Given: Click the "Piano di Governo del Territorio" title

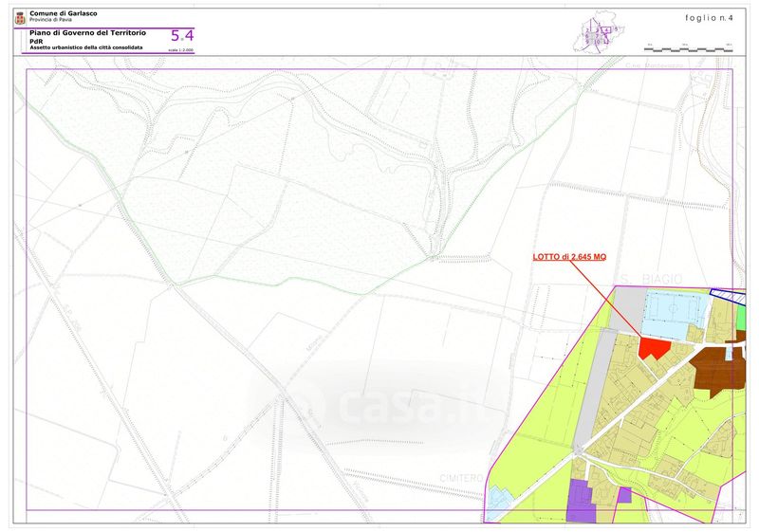Looking at the screenshot, I should click(93, 33).
